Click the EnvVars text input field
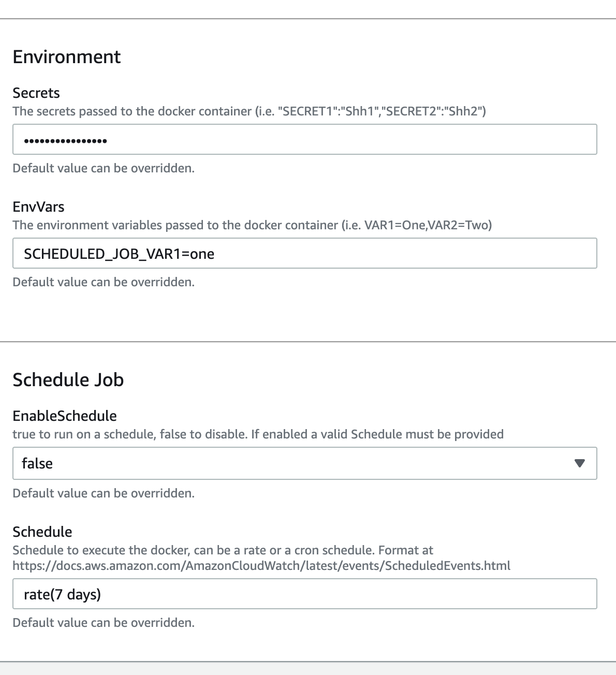 (x=304, y=253)
